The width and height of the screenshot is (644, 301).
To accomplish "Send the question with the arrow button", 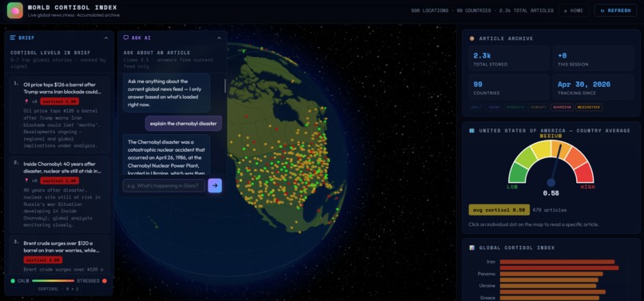I will tap(215, 185).
